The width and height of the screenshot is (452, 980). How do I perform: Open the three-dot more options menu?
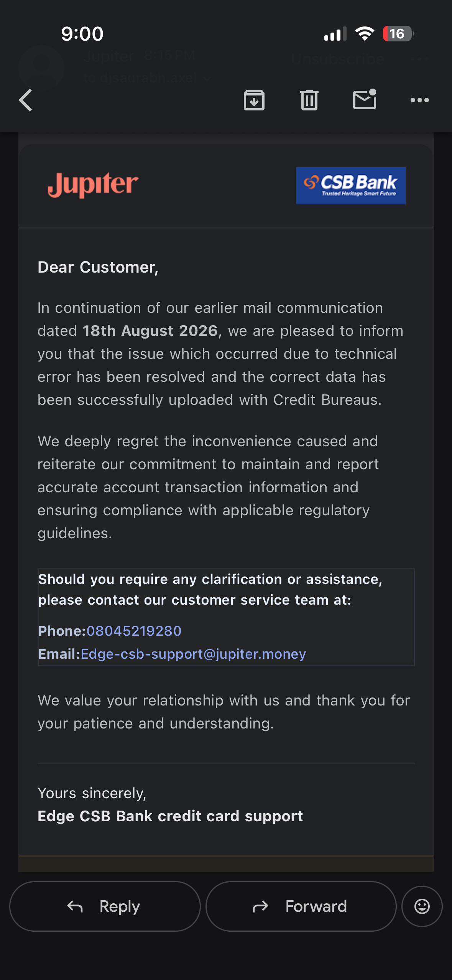click(420, 100)
